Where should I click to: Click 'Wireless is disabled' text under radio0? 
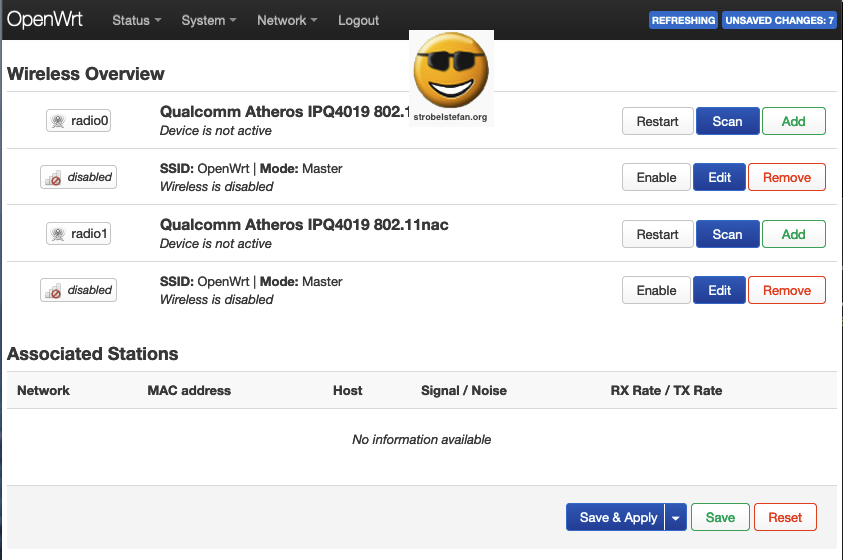click(217, 186)
